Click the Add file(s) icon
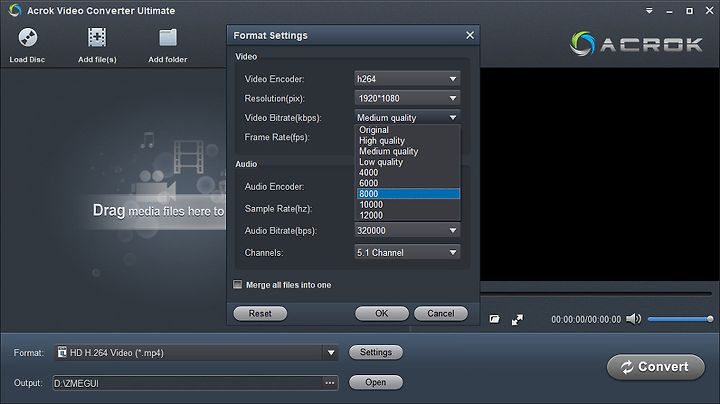The height and width of the screenshot is (404, 720). 97,38
